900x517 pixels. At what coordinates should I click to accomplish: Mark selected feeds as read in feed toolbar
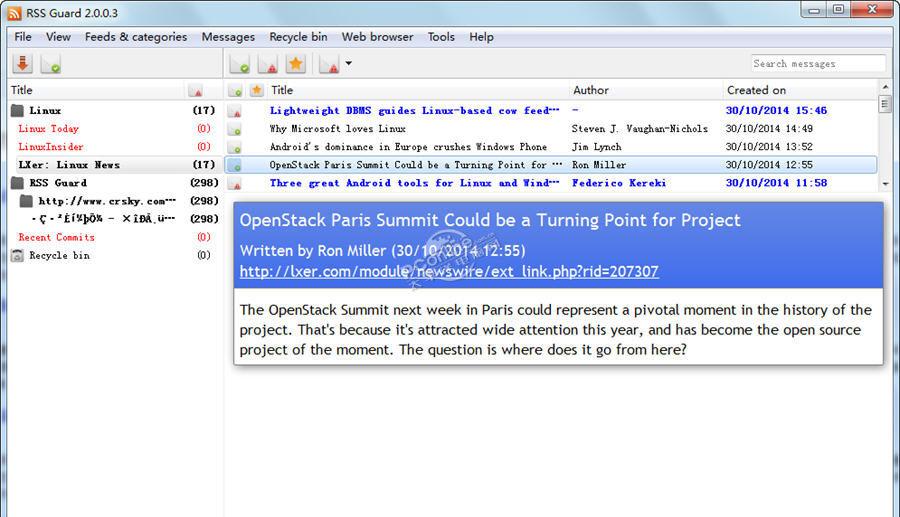click(x=51, y=64)
